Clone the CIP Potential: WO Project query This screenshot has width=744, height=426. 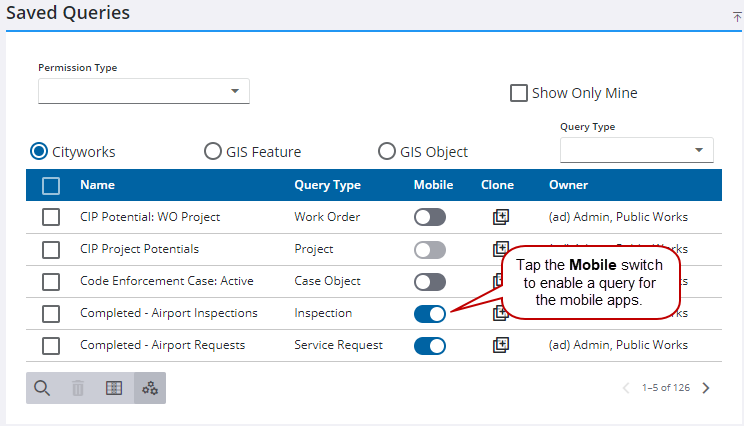point(501,217)
